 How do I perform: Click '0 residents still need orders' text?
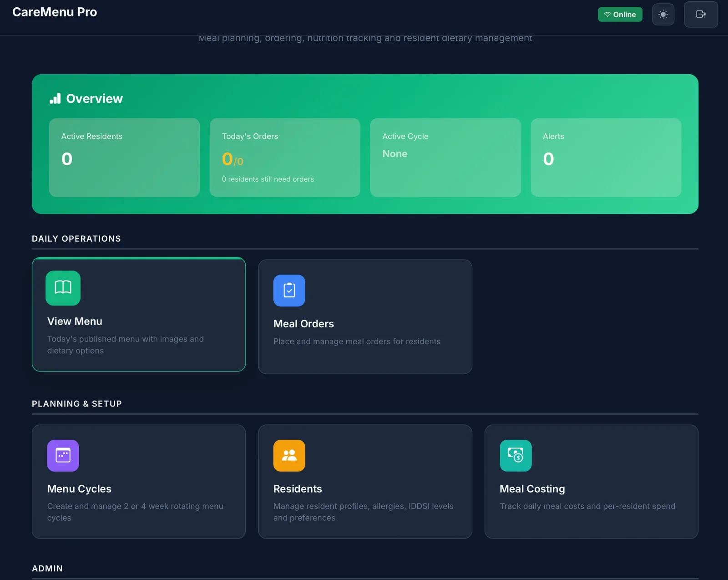(268, 179)
